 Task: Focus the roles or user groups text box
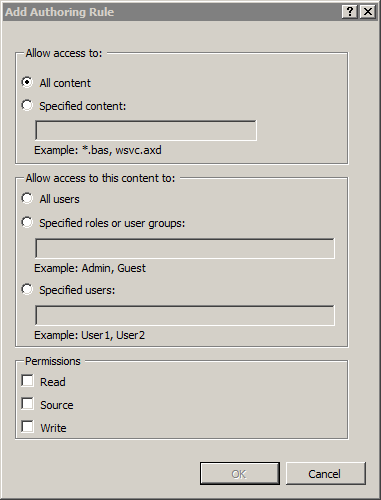pos(185,248)
